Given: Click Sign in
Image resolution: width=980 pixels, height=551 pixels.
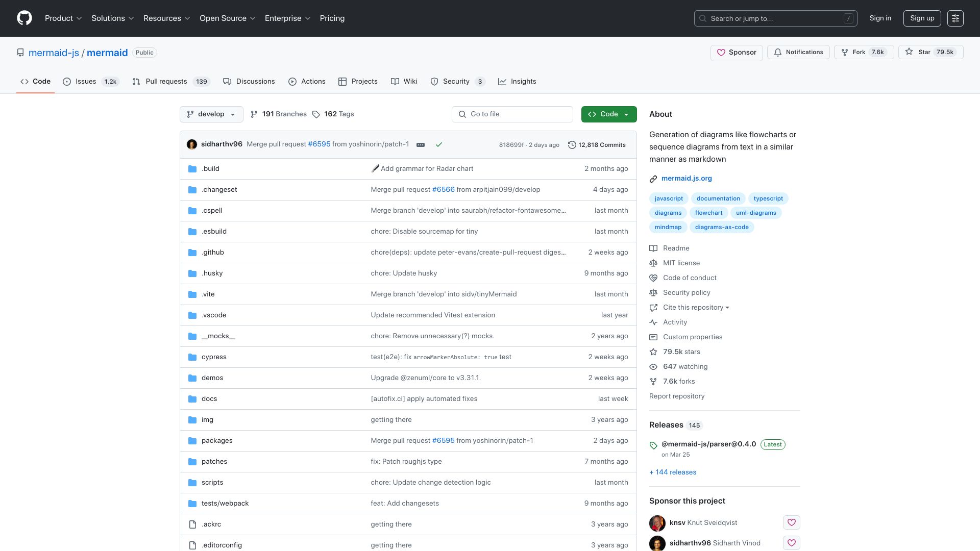Looking at the screenshot, I should [880, 18].
